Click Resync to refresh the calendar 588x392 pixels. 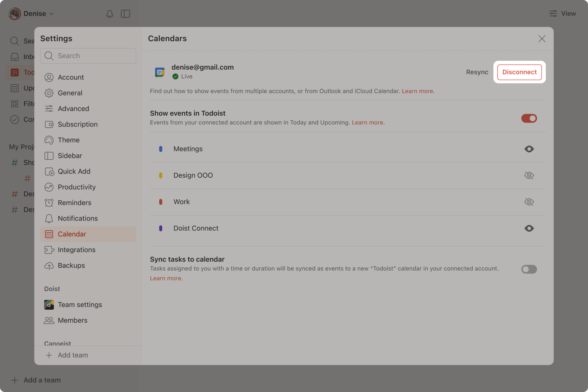[x=477, y=72]
